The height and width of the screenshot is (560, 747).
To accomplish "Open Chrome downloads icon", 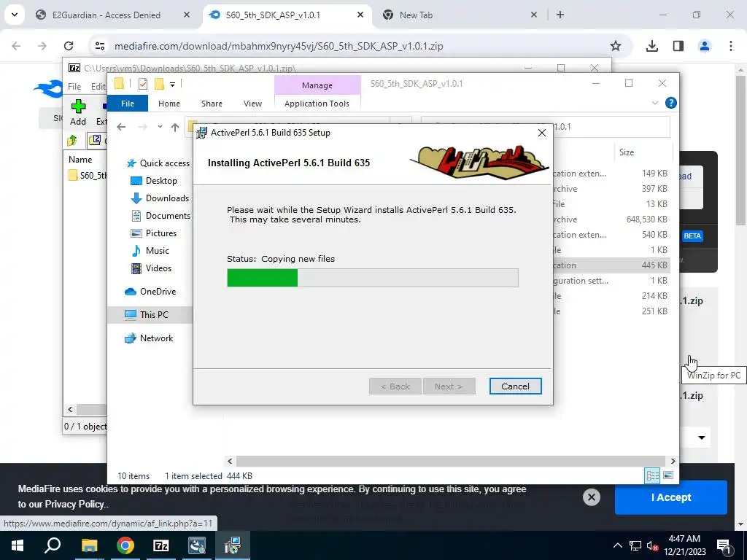I will [x=652, y=46].
